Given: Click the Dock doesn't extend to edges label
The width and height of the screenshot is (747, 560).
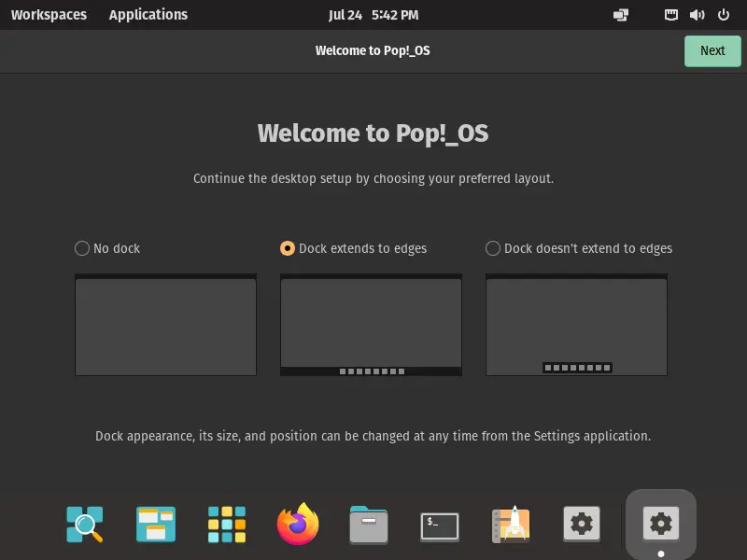Looking at the screenshot, I should [588, 248].
